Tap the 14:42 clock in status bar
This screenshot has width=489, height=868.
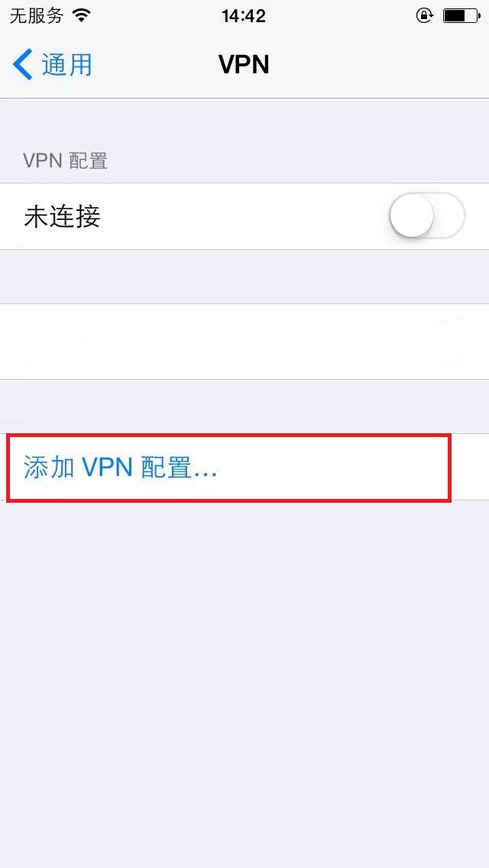point(244,16)
